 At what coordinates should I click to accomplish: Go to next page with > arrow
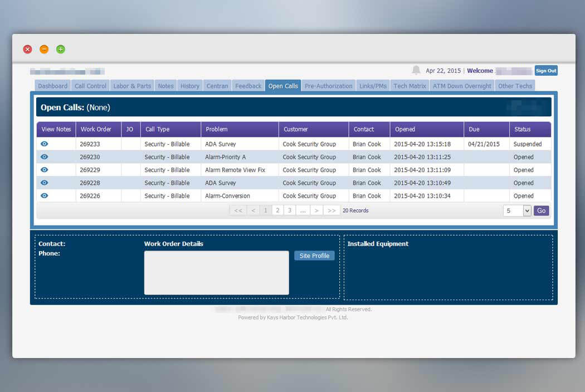(x=316, y=210)
